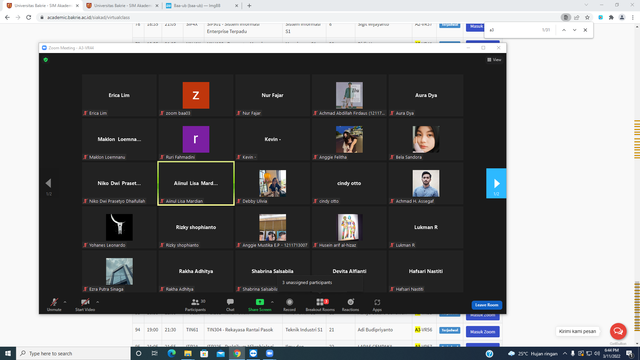The image size is (640, 360).
Task: Open the Chrome extensions puzzle icon
Action: tap(611, 18)
